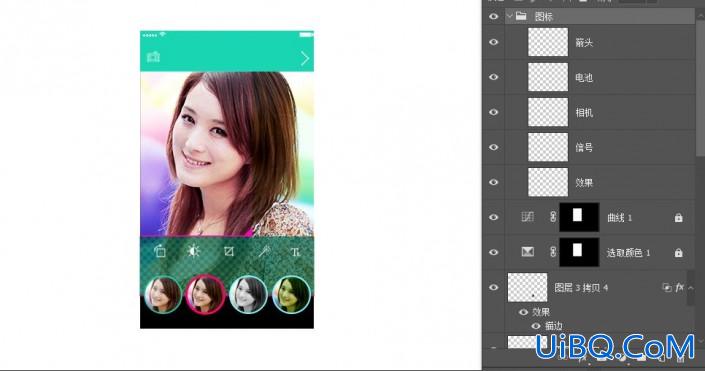The image size is (705, 371).
Task: Click the 信号 layer thumbnail
Action: coord(548,147)
